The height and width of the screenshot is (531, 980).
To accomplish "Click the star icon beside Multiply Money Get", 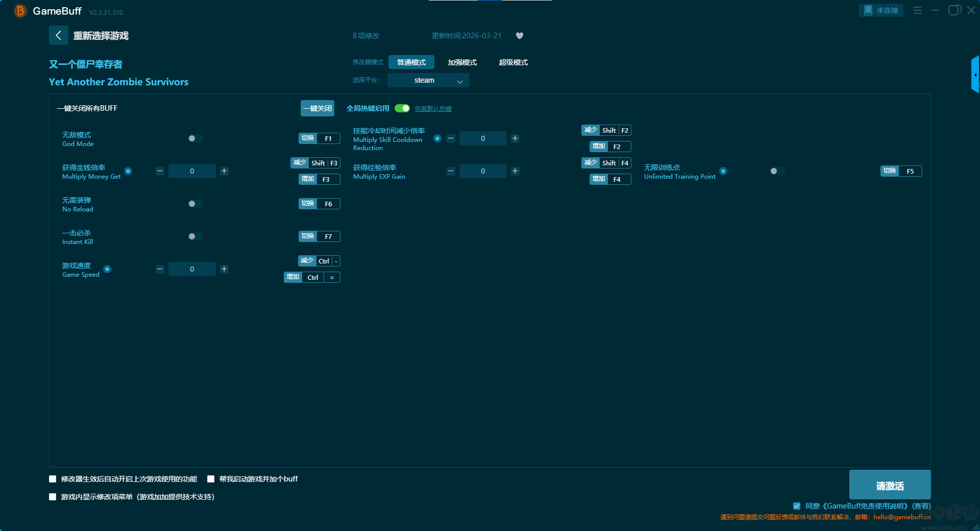I will click(x=129, y=171).
